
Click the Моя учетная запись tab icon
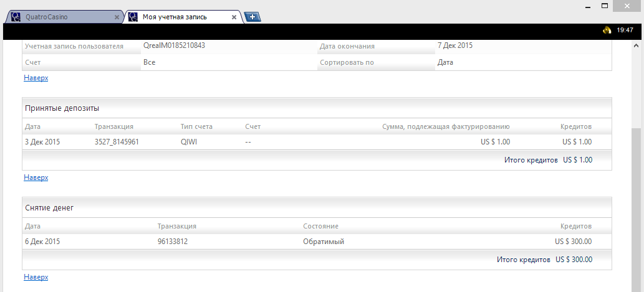pyautogui.click(x=133, y=17)
